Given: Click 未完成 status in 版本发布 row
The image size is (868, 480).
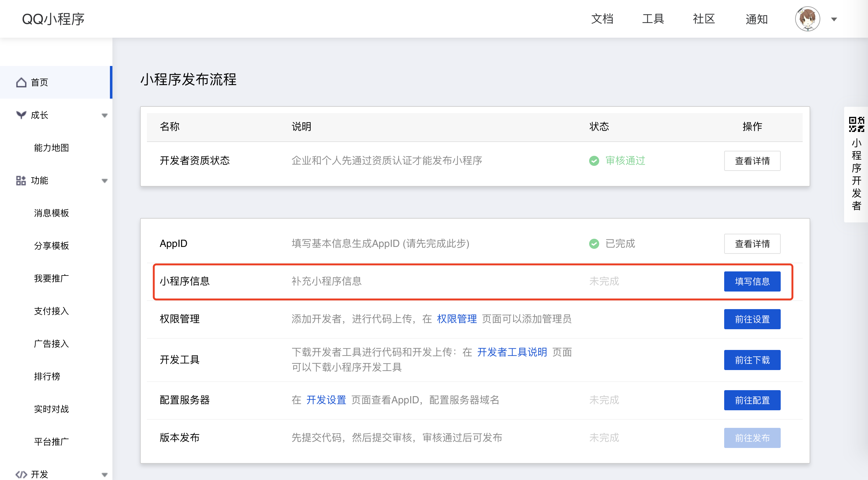Looking at the screenshot, I should tap(604, 438).
